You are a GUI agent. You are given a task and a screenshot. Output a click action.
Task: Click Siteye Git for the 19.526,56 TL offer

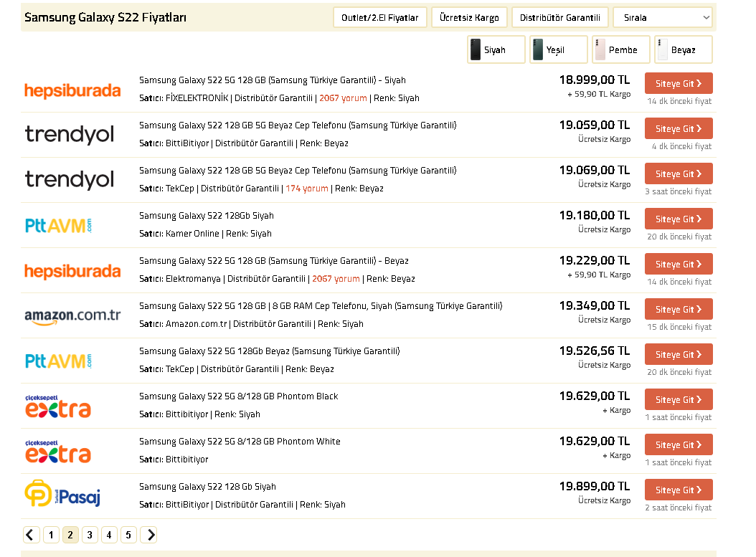(679, 355)
